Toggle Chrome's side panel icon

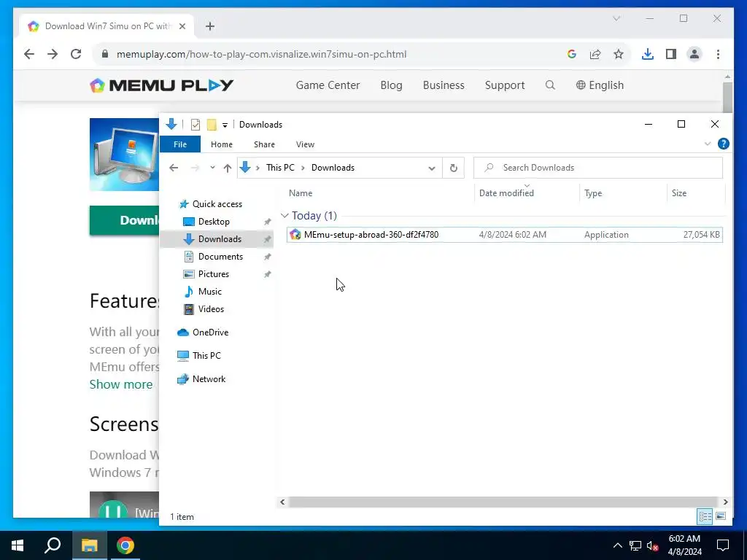[x=671, y=54]
